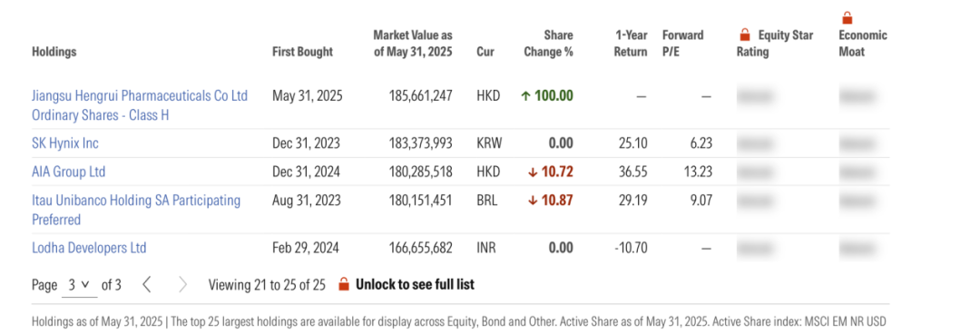Screen dimensions: 980x335
Task: Click the next page right chevron
Action: (x=182, y=285)
